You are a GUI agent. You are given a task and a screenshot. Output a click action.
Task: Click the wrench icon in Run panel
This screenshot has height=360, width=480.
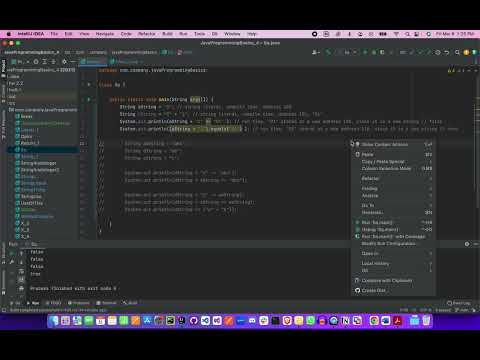click(x=12, y=262)
